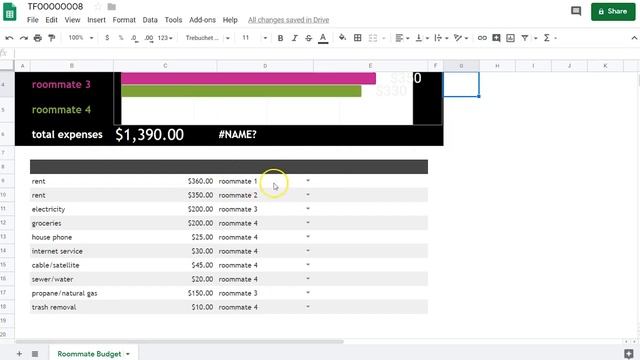
Task: Open text rotation options
Action: coord(460,38)
